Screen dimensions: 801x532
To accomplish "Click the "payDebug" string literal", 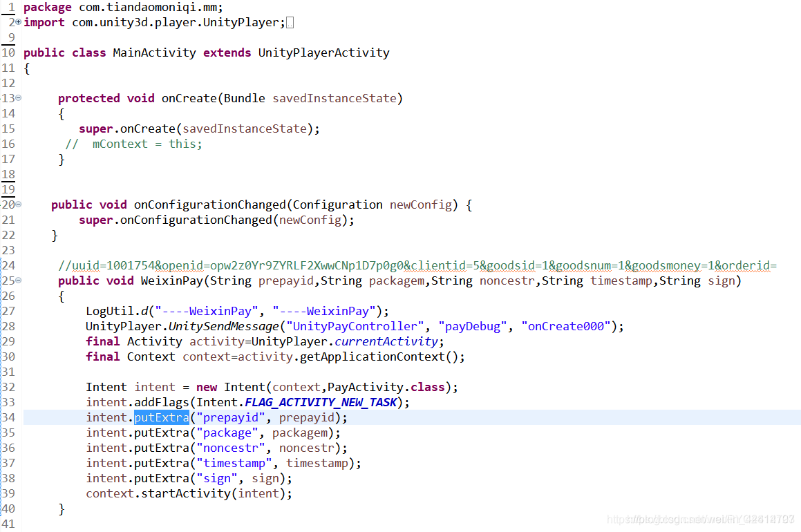I will 473,326.
